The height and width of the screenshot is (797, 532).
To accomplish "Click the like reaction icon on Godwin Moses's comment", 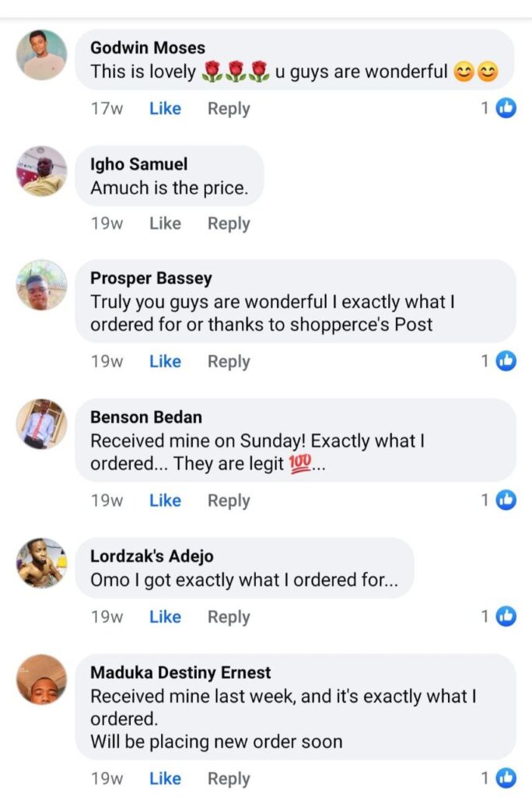I will 506,108.
